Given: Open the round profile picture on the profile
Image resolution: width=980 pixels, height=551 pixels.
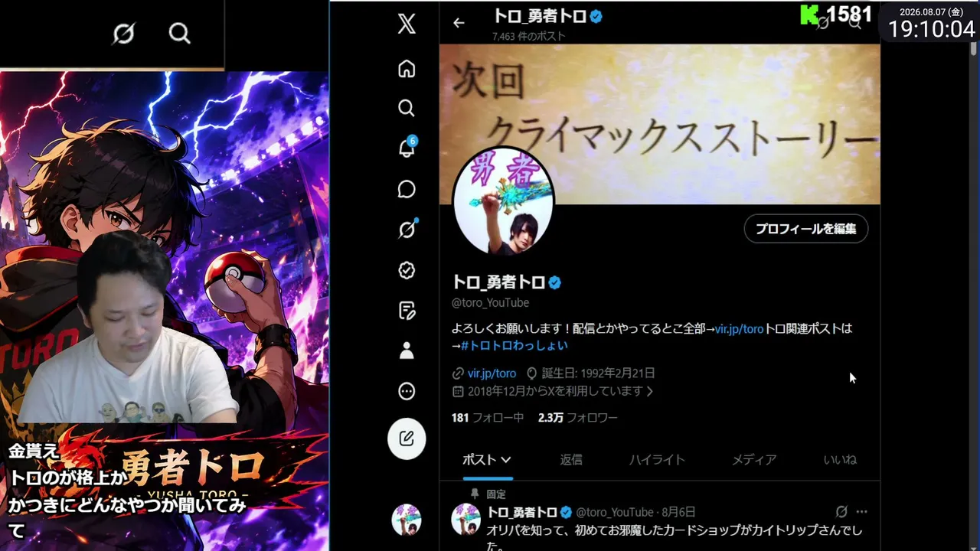Looking at the screenshot, I should point(503,201).
